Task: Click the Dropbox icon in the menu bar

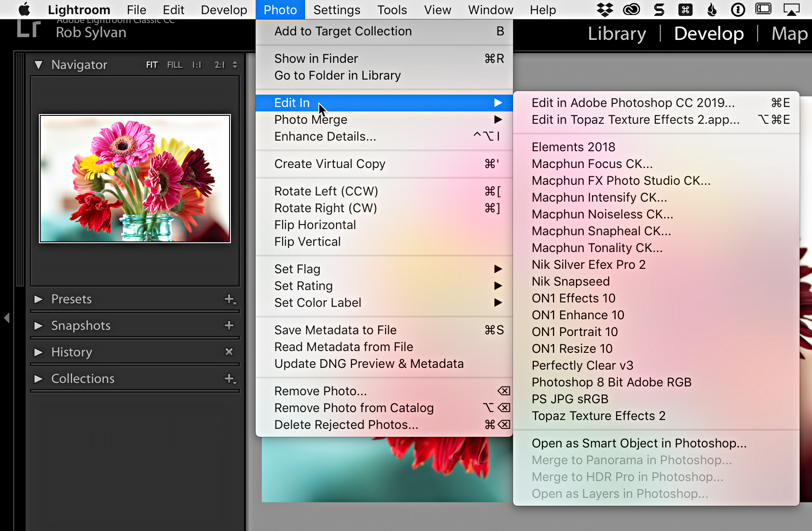Action: [x=605, y=9]
